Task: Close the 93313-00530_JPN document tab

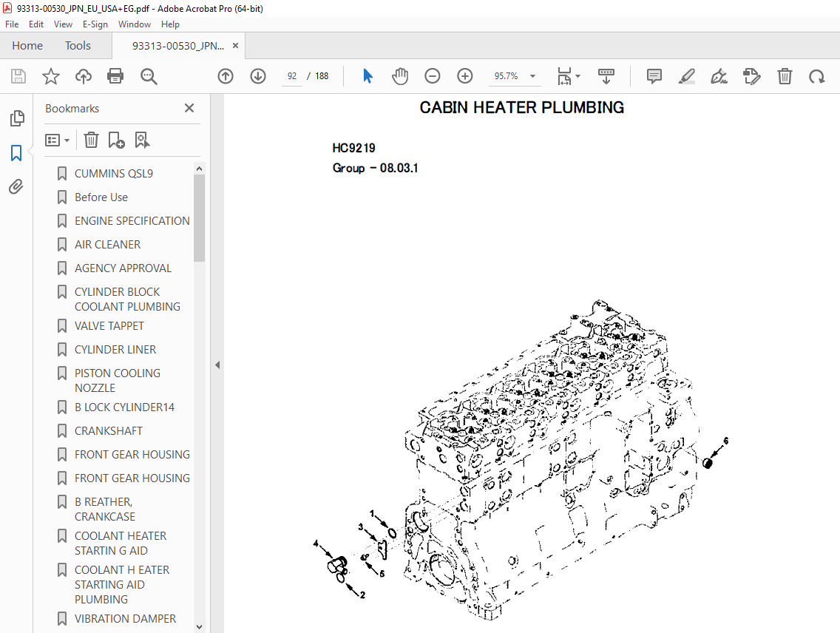Action: point(235,46)
